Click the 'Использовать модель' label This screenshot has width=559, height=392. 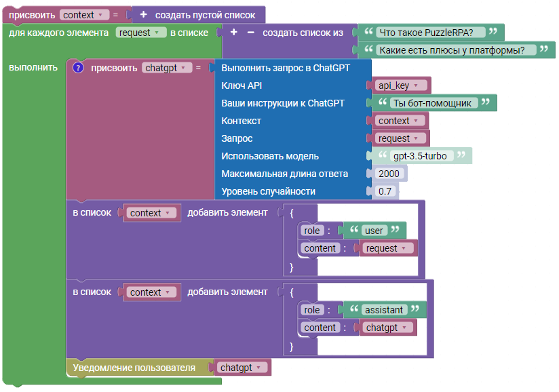point(270,156)
